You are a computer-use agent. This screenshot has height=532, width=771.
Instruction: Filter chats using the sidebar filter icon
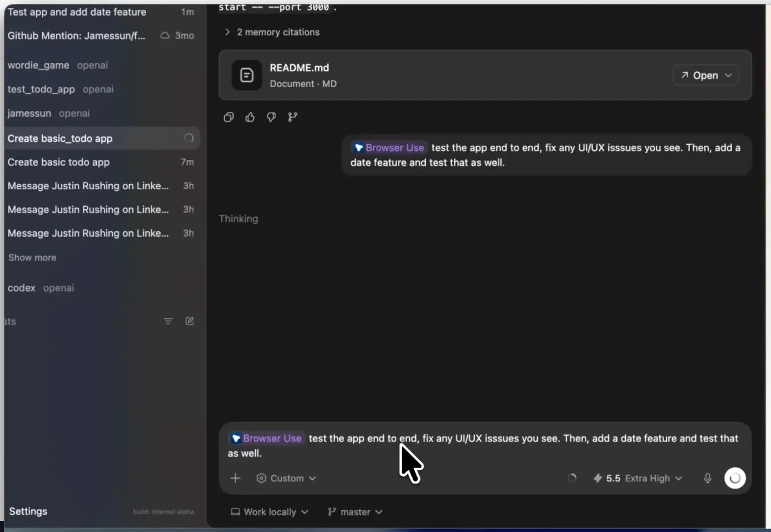[168, 321]
